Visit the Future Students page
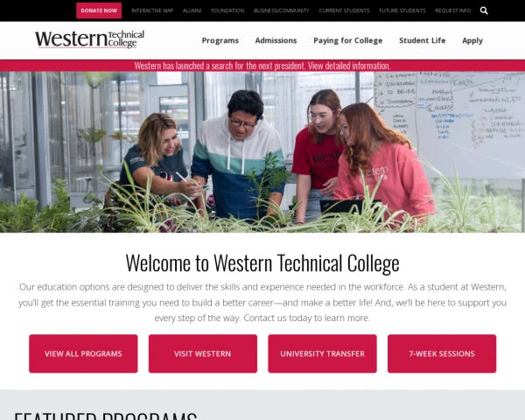Image resolution: width=525 pixels, height=420 pixels. (402, 10)
